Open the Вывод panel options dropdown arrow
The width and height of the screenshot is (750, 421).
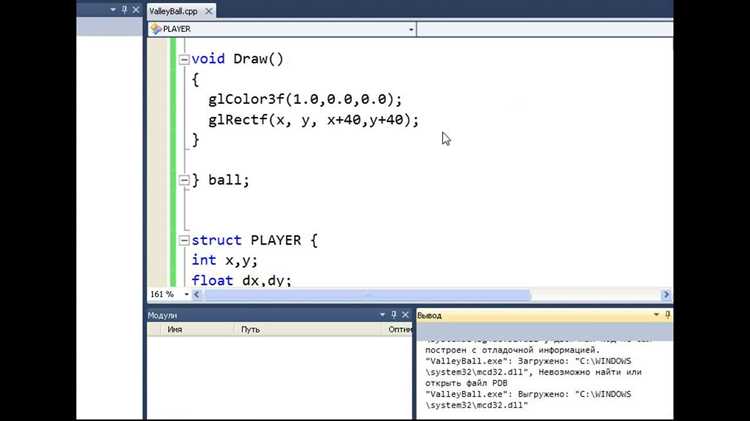[656, 314]
